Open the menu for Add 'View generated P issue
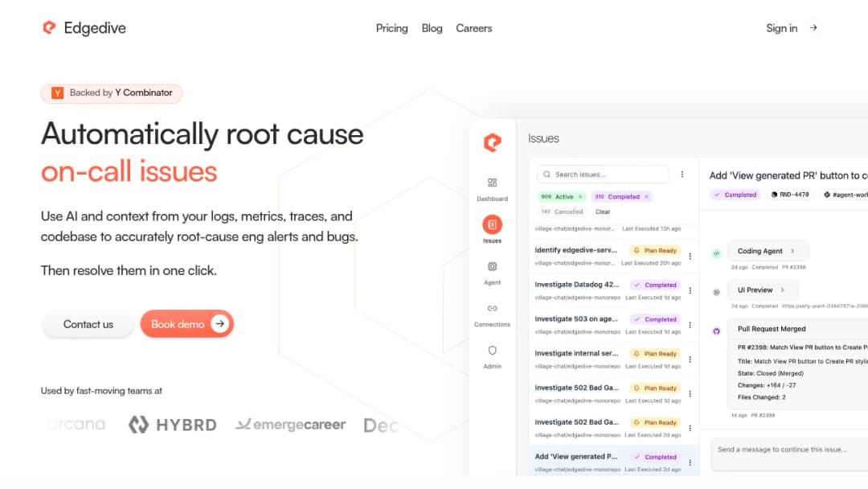This screenshot has width=868, height=489. coord(690,462)
